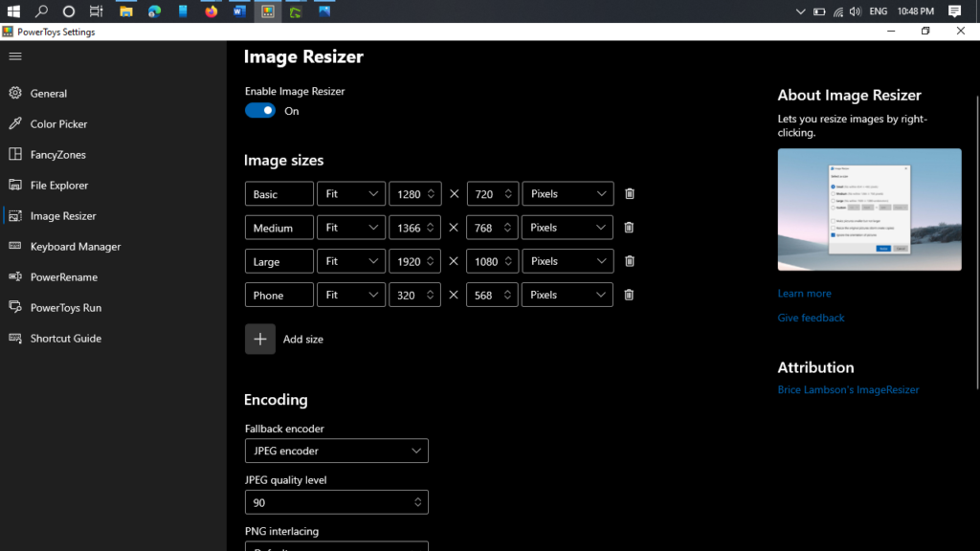This screenshot has width=980, height=551.
Task: Edit the Phone size name field
Action: tap(278, 295)
